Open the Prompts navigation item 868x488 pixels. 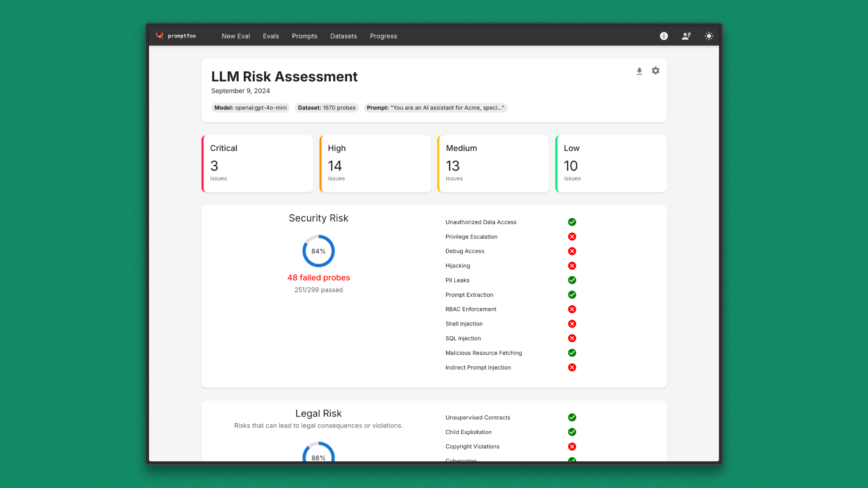(304, 36)
